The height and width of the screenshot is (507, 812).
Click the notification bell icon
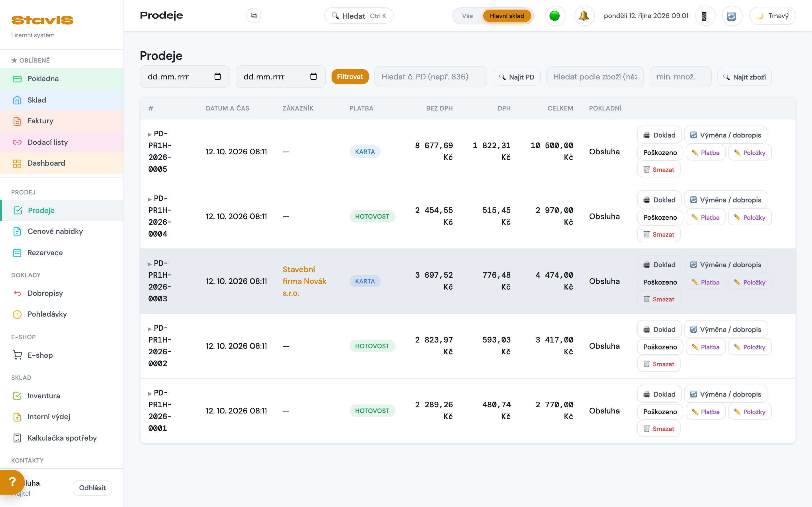pyautogui.click(x=584, y=16)
